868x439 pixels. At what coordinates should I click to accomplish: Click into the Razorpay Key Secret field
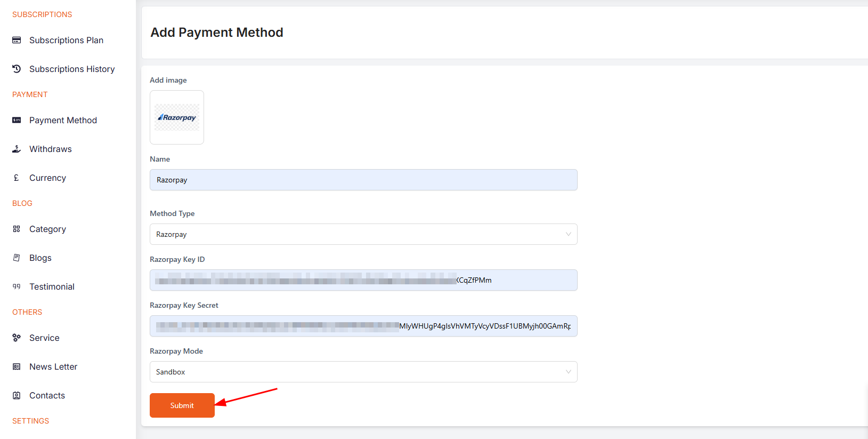[362, 326]
